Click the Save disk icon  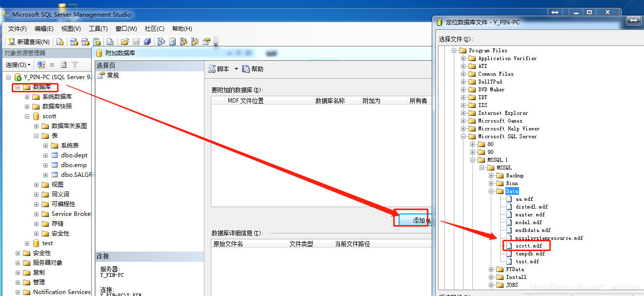pos(136,42)
